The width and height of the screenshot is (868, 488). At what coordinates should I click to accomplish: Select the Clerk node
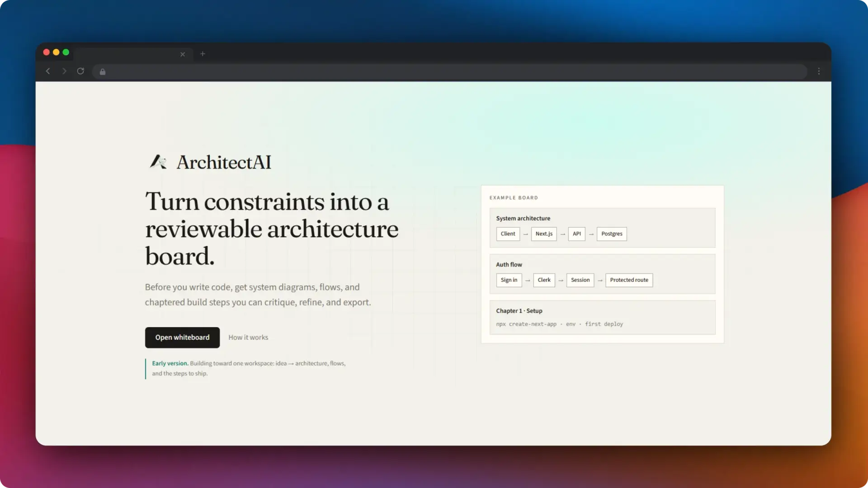(544, 280)
